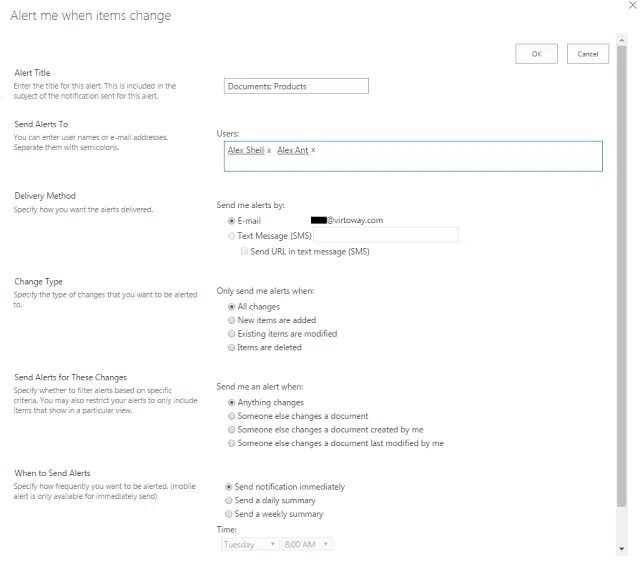Select document created by me option
Image resolution: width=640 pixels, height=564 pixels.
tap(231, 430)
